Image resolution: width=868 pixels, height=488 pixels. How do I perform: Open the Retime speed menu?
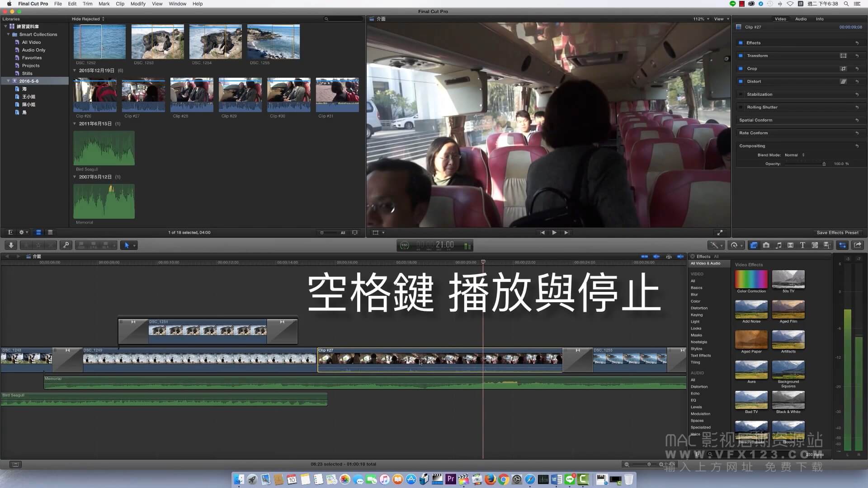[x=736, y=245]
